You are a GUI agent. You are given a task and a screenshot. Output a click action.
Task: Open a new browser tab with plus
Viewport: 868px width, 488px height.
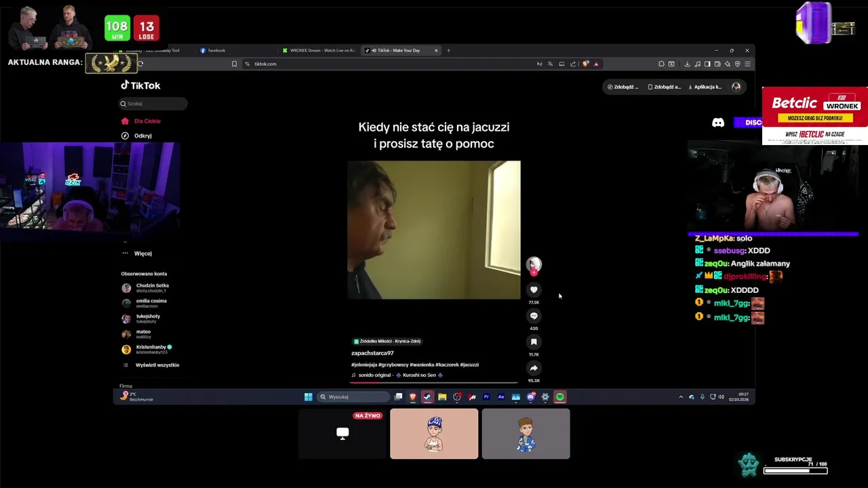point(448,50)
